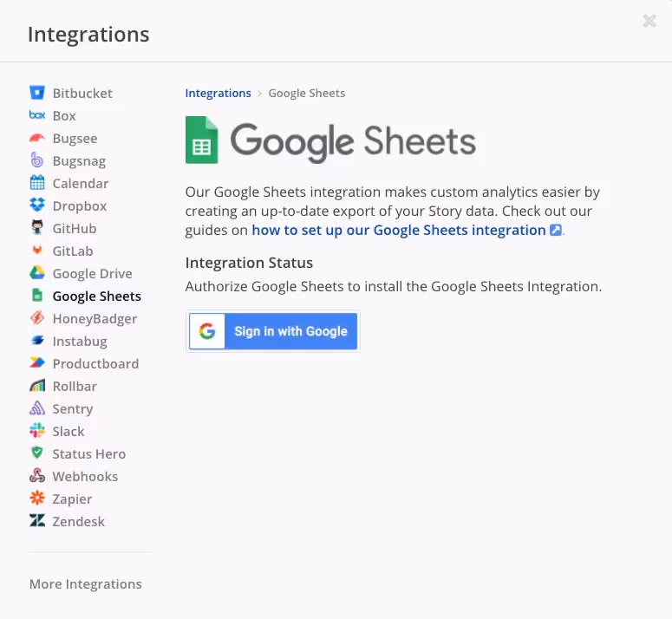Viewport: 672px width, 619px height.
Task: Click Sign in with Google
Action: pyautogui.click(x=273, y=331)
